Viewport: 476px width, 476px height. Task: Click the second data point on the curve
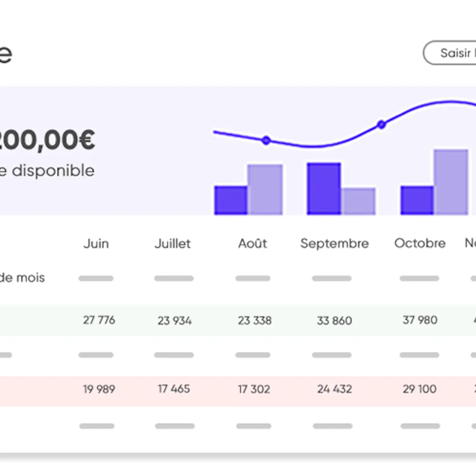(x=382, y=124)
